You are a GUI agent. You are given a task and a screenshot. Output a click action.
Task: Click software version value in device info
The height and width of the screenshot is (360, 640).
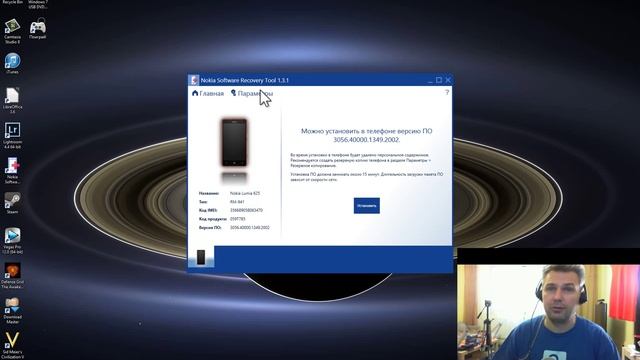[250, 227]
